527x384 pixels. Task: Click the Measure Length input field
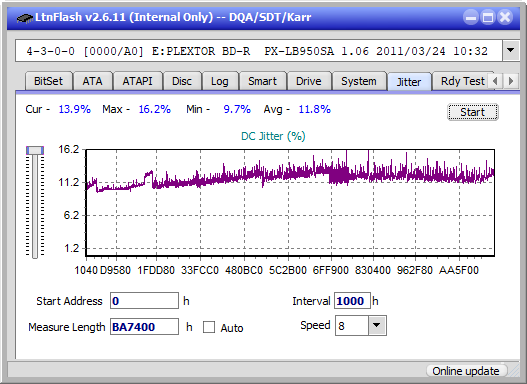pyautogui.click(x=145, y=327)
